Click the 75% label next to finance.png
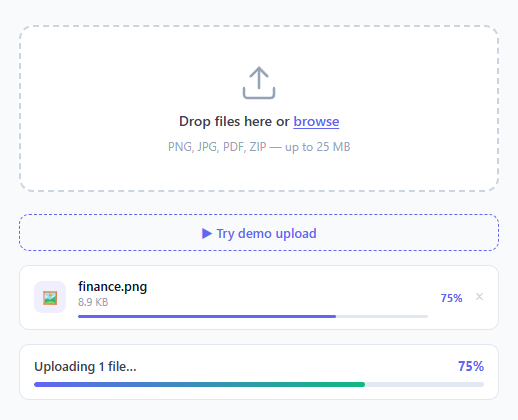Viewport: 518px width, 420px height. pyautogui.click(x=451, y=298)
